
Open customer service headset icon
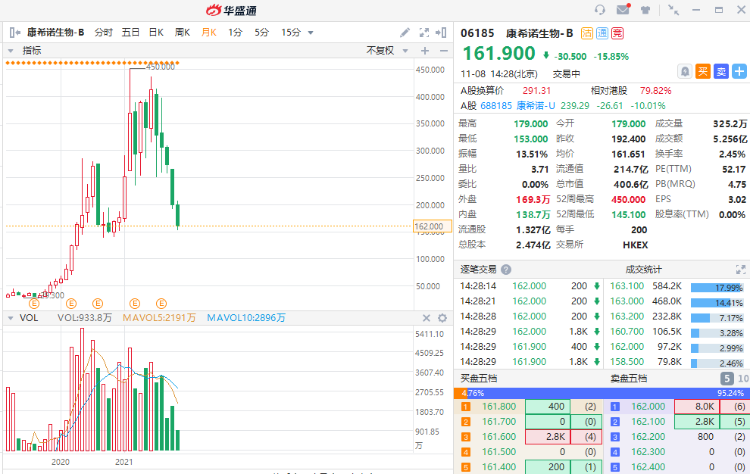(x=600, y=10)
